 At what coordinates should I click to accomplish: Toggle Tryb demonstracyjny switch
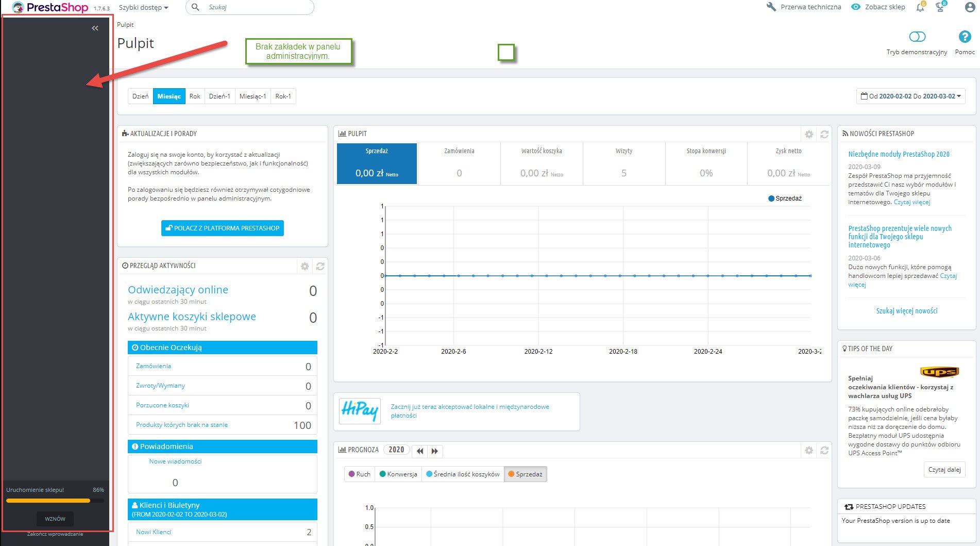click(x=917, y=37)
